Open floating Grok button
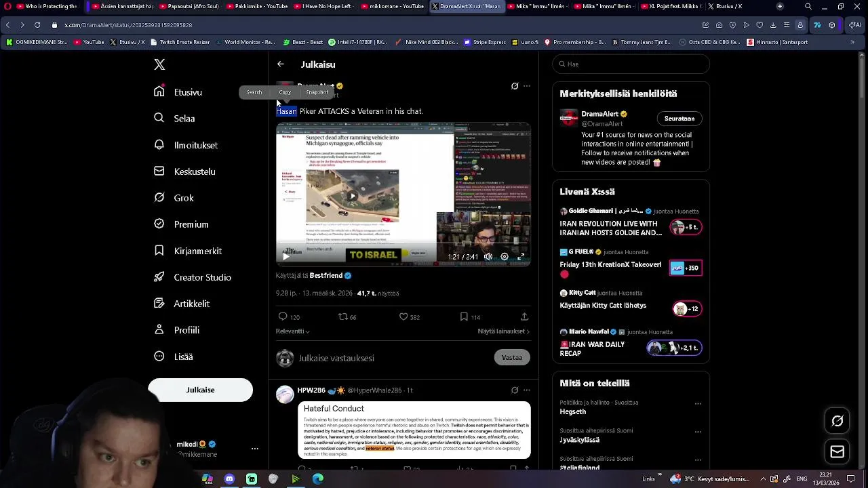Image resolution: width=868 pixels, height=488 pixels. (x=837, y=421)
